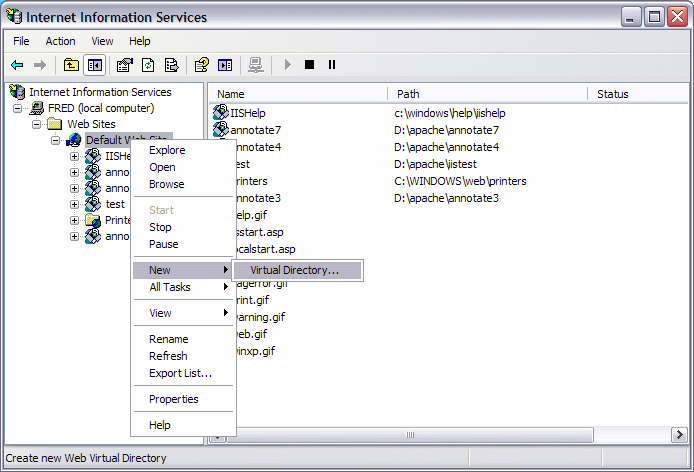This screenshot has width=694, height=472.
Task: Stop the site with the black square button
Action: point(309,65)
